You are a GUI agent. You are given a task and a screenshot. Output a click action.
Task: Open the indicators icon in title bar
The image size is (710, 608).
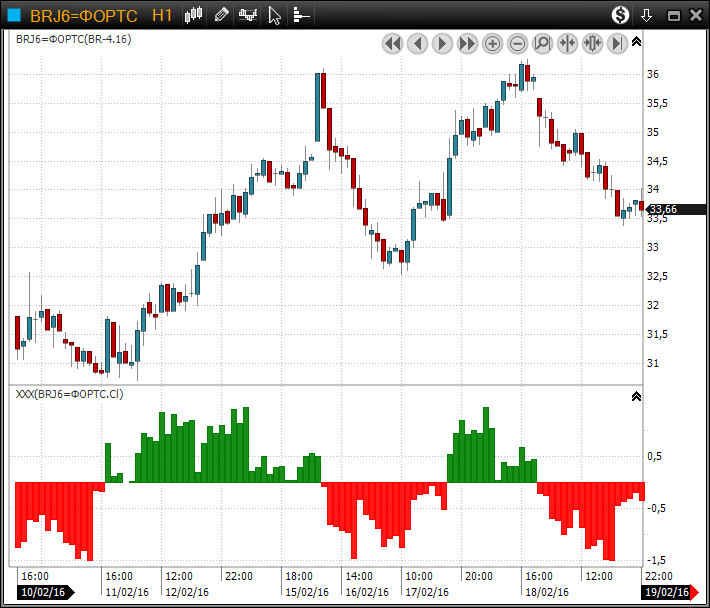tap(247, 15)
